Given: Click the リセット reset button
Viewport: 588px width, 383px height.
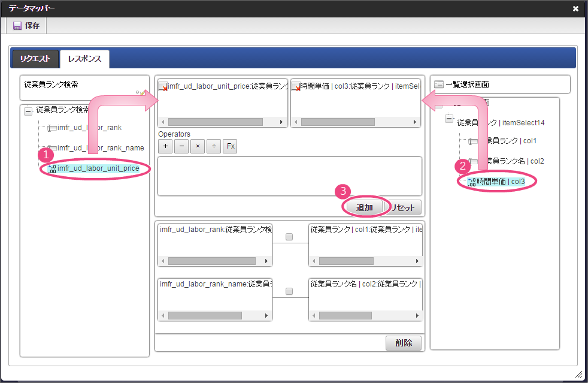Looking at the screenshot, I should [x=403, y=207].
